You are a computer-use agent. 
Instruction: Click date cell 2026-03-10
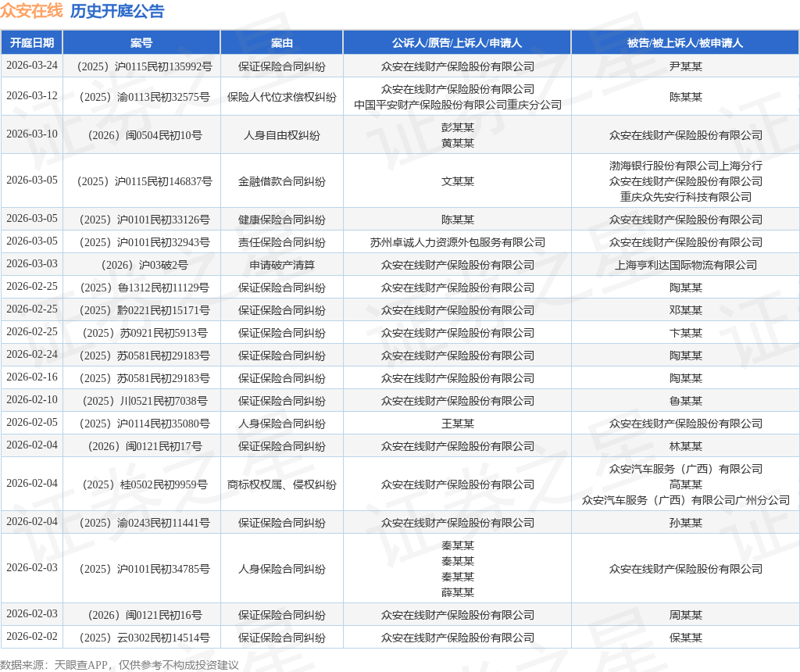point(31,134)
